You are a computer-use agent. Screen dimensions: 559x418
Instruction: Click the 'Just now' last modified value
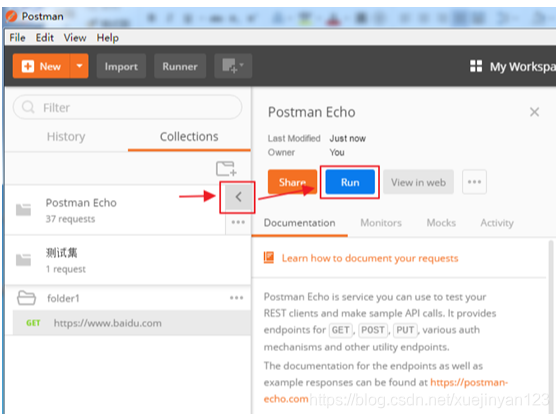[x=347, y=138]
